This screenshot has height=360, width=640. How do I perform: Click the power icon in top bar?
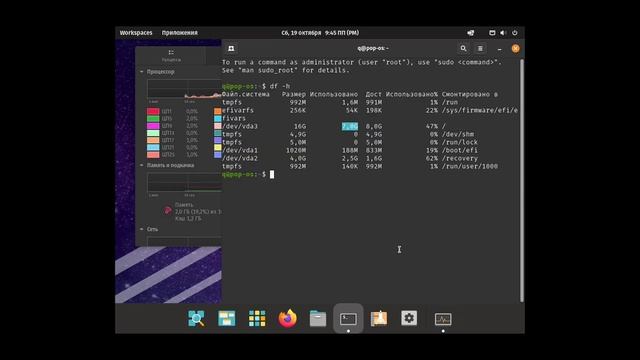(x=515, y=33)
